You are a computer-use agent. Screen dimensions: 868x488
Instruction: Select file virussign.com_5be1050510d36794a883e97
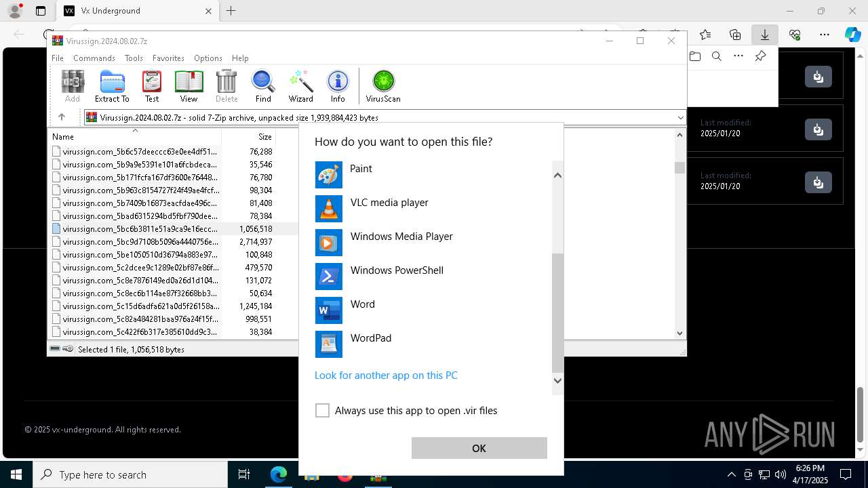136,255
